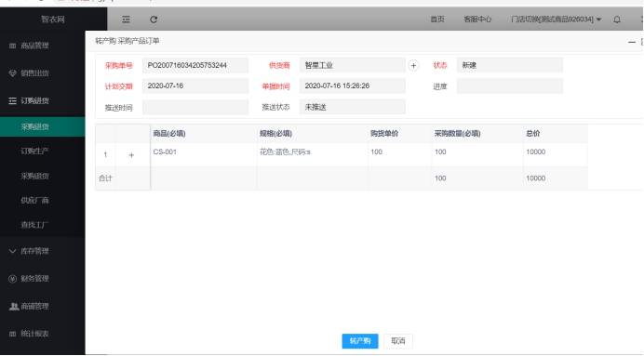Click the 推送状态 field showing 未推送
The height and width of the screenshot is (356, 644).
coord(353,108)
